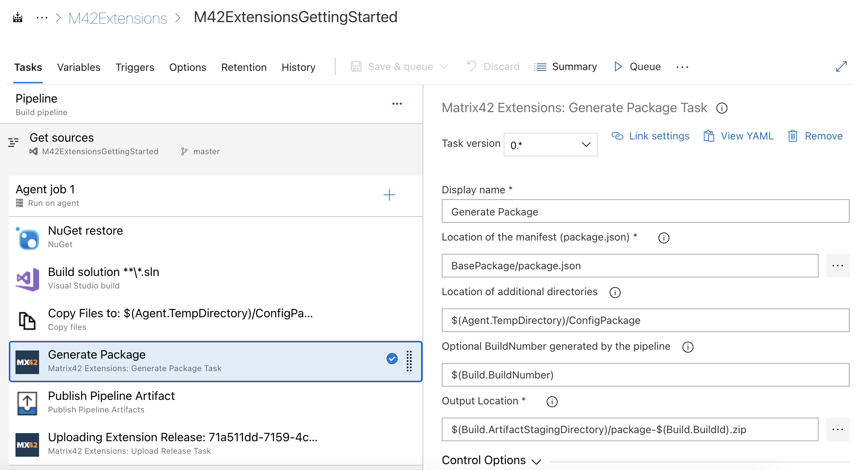Click the Visual Studio build task icon
This screenshot has width=868, height=470.
27,279
